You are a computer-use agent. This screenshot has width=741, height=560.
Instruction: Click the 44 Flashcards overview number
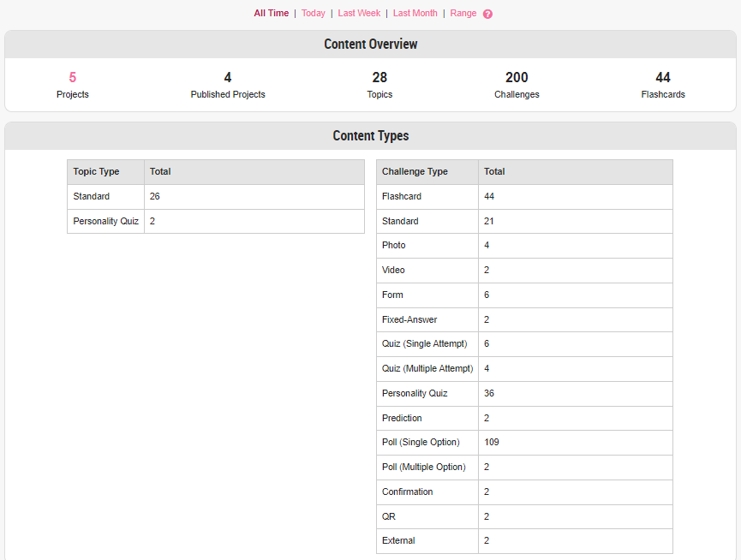tap(663, 77)
